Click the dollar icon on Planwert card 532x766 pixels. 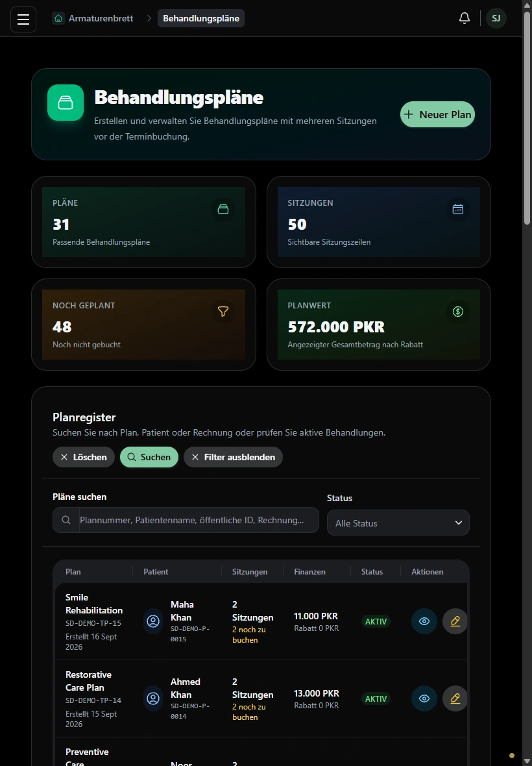[x=458, y=312]
